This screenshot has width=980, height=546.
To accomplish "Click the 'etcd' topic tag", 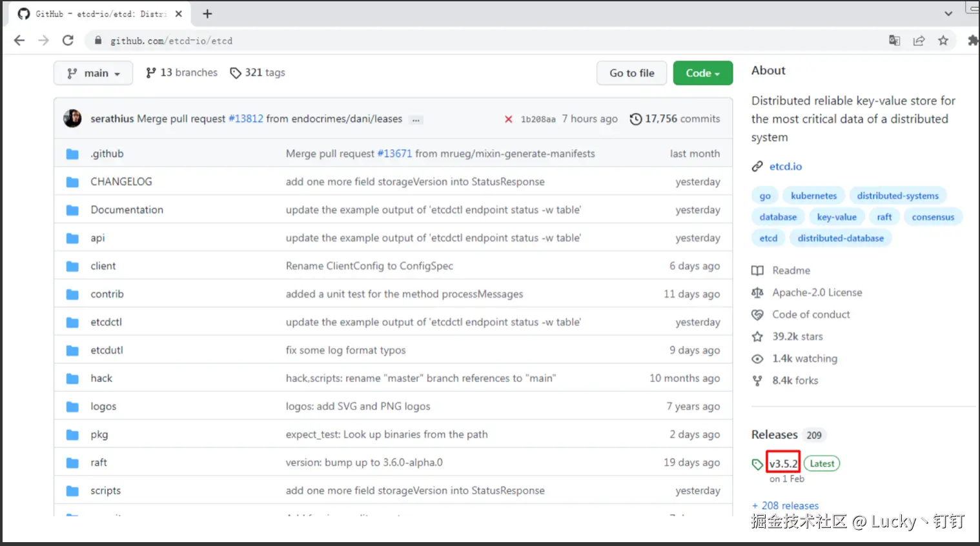I will pos(768,238).
